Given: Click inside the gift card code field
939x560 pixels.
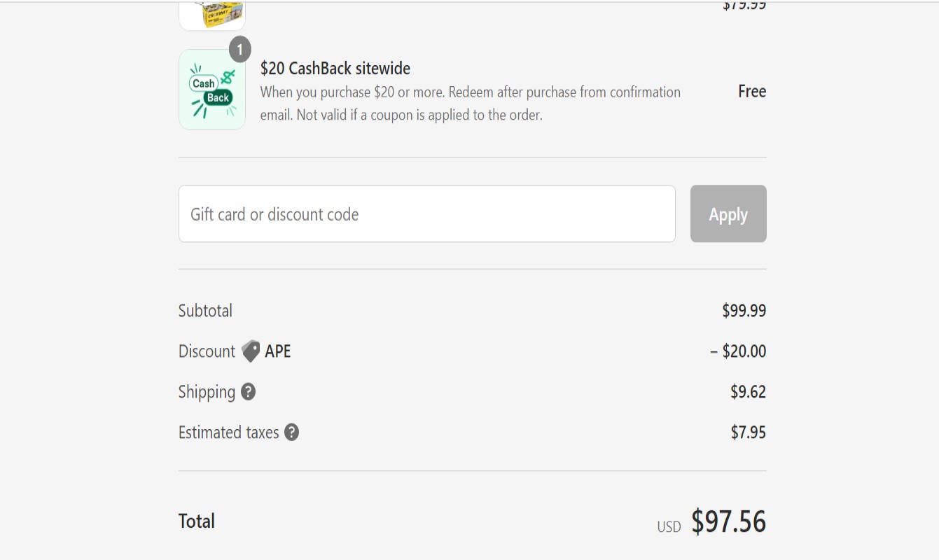Looking at the screenshot, I should (427, 214).
